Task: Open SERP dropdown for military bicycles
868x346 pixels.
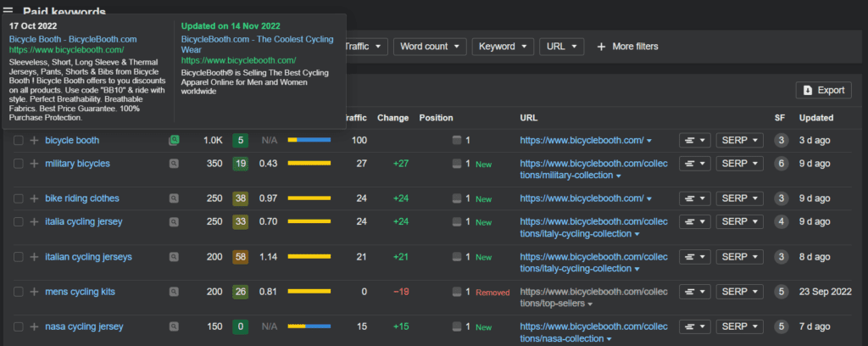Action: point(739,164)
